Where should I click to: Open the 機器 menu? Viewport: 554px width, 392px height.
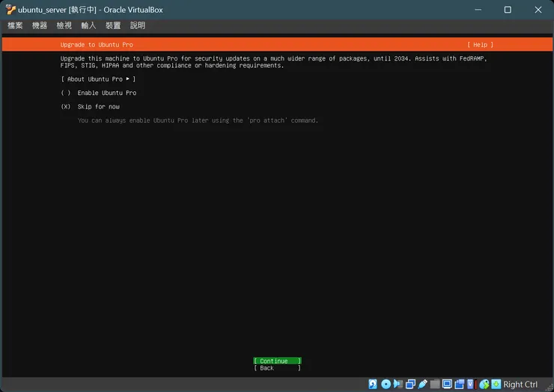(40, 25)
